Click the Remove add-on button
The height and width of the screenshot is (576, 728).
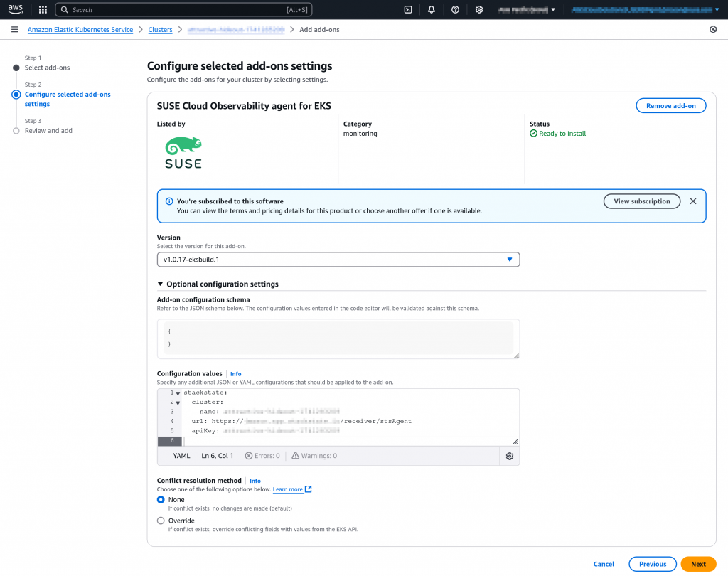[x=670, y=106]
